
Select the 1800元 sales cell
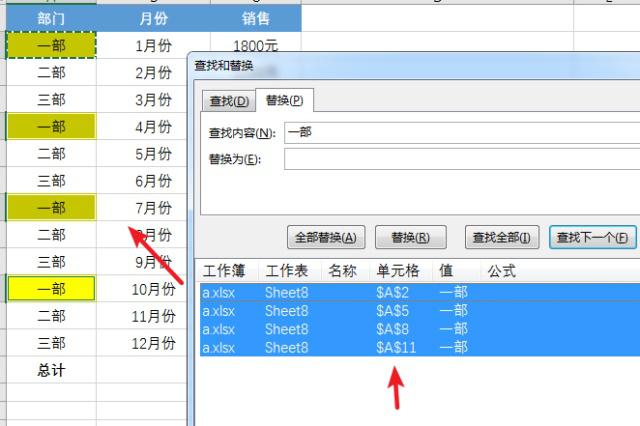tap(256, 43)
